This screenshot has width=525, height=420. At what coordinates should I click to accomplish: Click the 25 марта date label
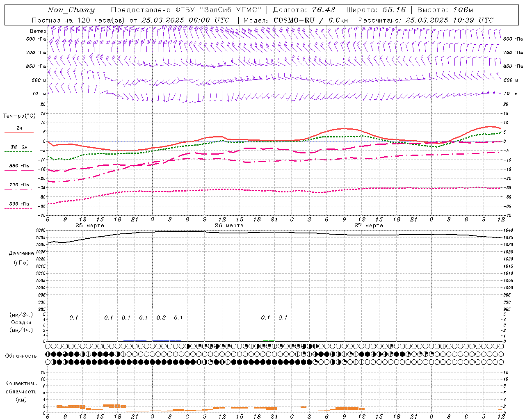[90, 226]
